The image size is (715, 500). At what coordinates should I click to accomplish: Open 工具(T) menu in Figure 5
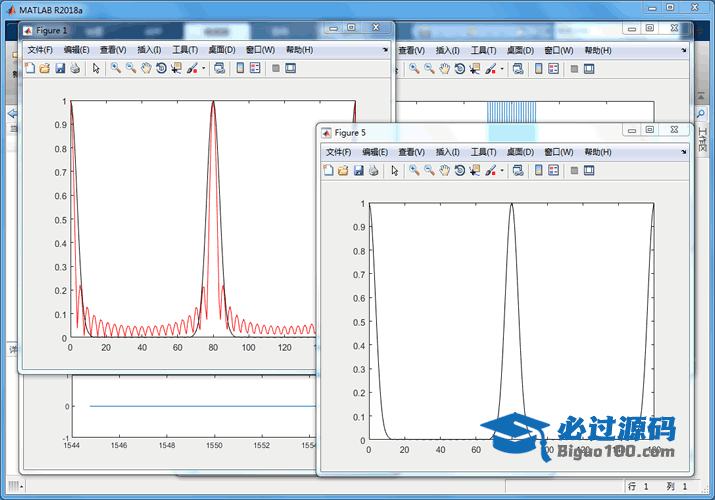(x=484, y=152)
